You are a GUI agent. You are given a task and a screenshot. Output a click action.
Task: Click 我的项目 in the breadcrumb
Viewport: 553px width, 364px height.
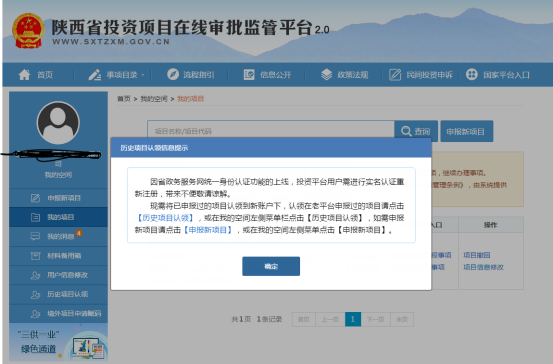[190, 99]
